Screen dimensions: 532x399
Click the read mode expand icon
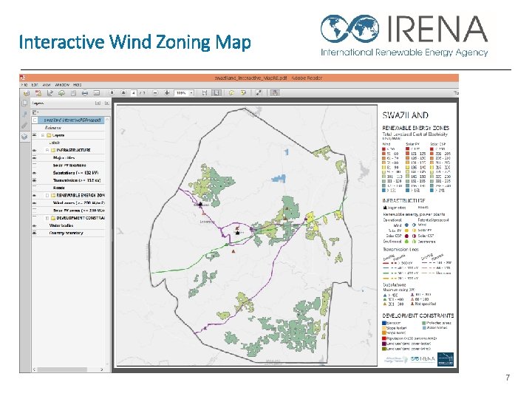click(259, 92)
